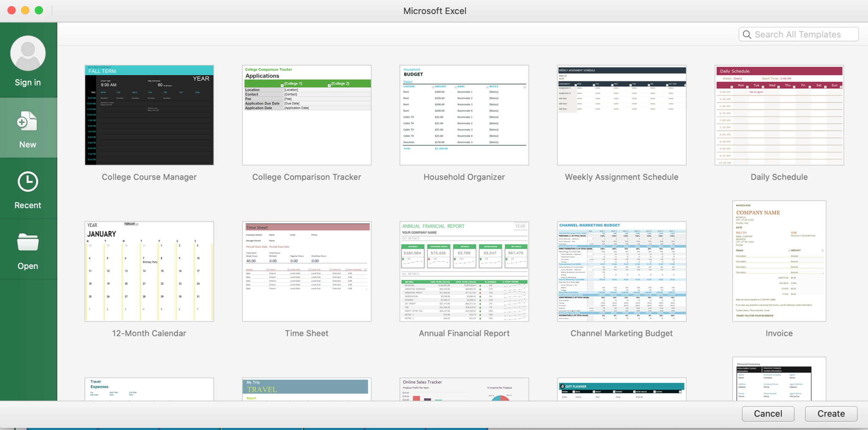Click the Cancel button

768,413
